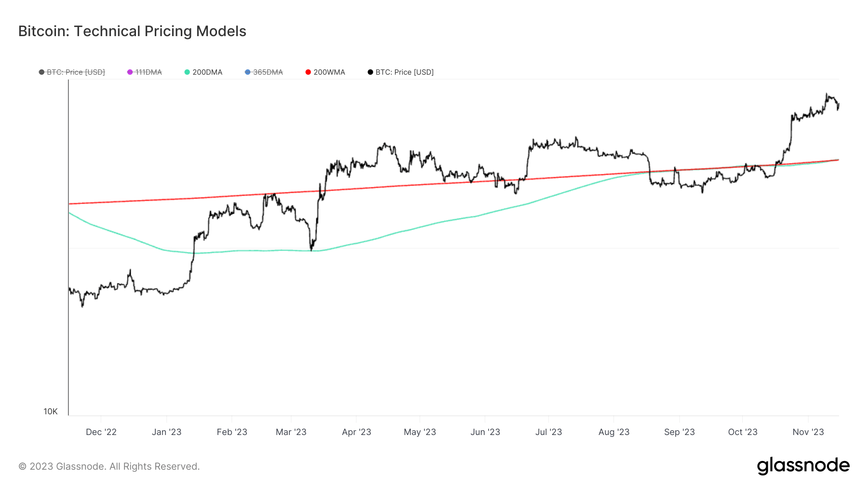
Task: Click the chart title Bitcoin: Technical Pricing Models
Action: point(132,31)
